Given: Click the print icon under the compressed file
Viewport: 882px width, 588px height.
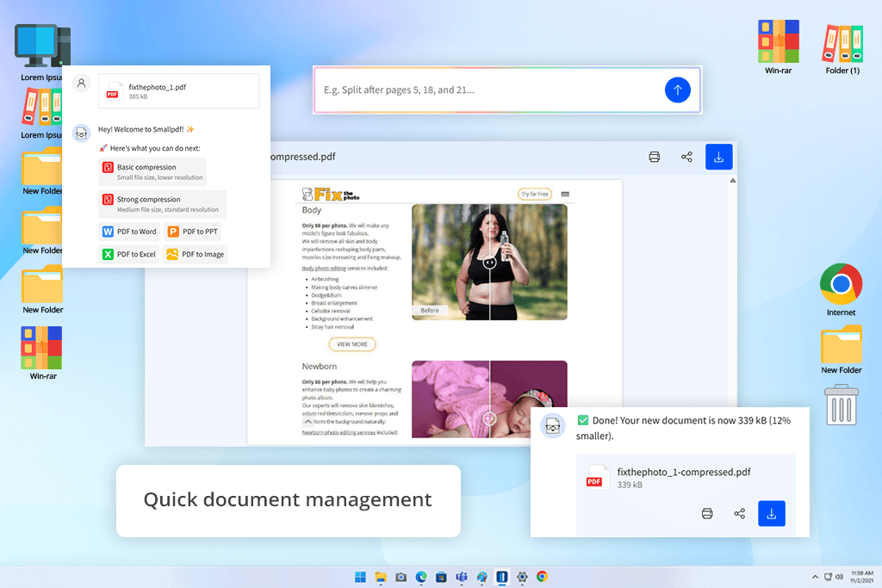Looking at the screenshot, I should (707, 513).
